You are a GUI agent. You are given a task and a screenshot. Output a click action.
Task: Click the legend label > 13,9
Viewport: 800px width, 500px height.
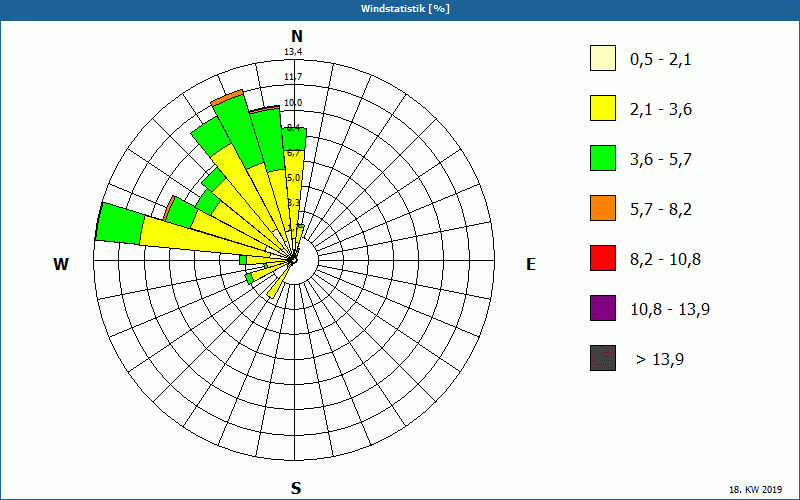click(660, 360)
